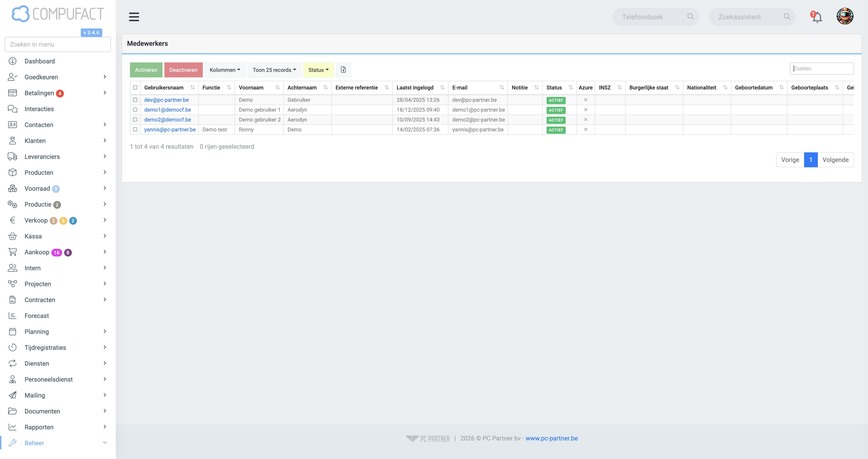Expand the Goedkeuren submenu chevron
The width and height of the screenshot is (868, 459).
pyautogui.click(x=105, y=77)
